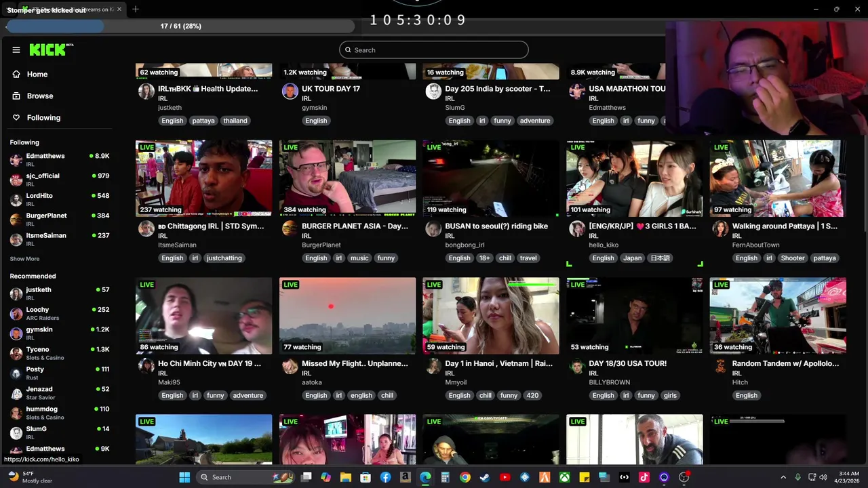
Task: Select BurgerPlanet avatar in sidebar
Action: [x=16, y=219]
